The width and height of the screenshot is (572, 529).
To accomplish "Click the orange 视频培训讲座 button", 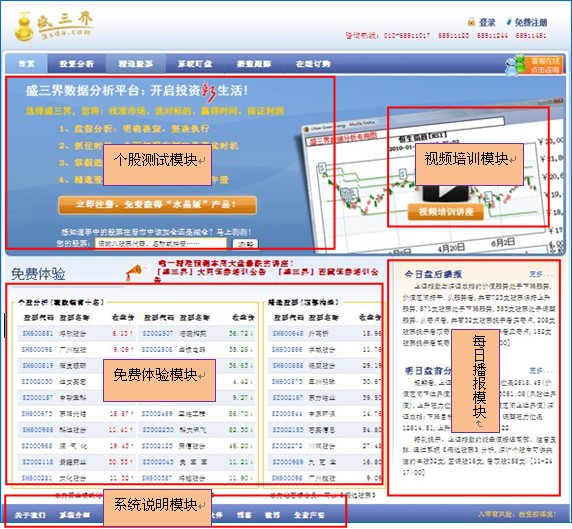I will 446,212.
